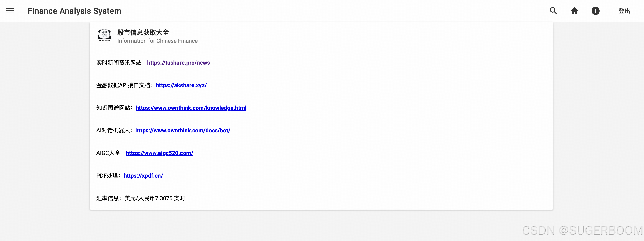
Task: Click the 登出 logout button
Action: (x=624, y=11)
